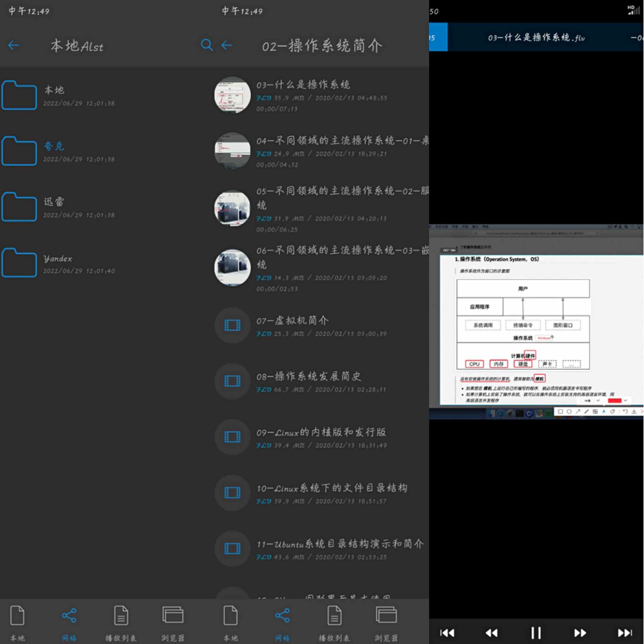This screenshot has height=644, width=644.
Task: Play video 08-操作系统发展简史
Action: (309, 377)
